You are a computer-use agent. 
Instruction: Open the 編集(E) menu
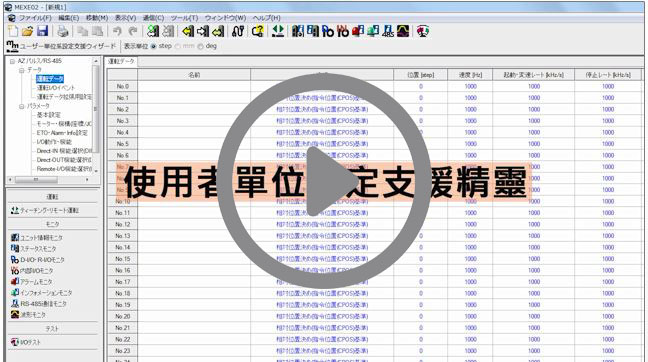pyautogui.click(x=69, y=18)
